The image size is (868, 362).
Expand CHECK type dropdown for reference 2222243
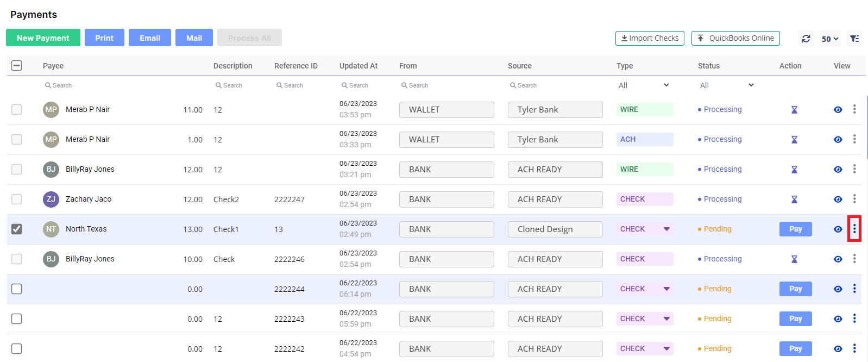pos(666,319)
